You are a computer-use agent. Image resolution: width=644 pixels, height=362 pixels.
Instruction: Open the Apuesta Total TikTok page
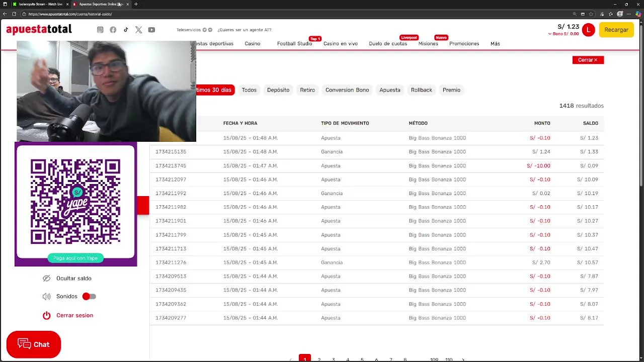[x=126, y=30]
